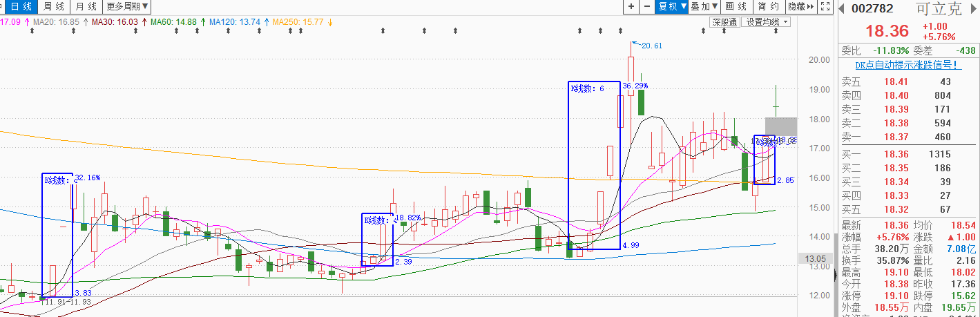Open the 设置均线 moving average settings dropdown
The image size is (980, 317).
pos(766,22)
